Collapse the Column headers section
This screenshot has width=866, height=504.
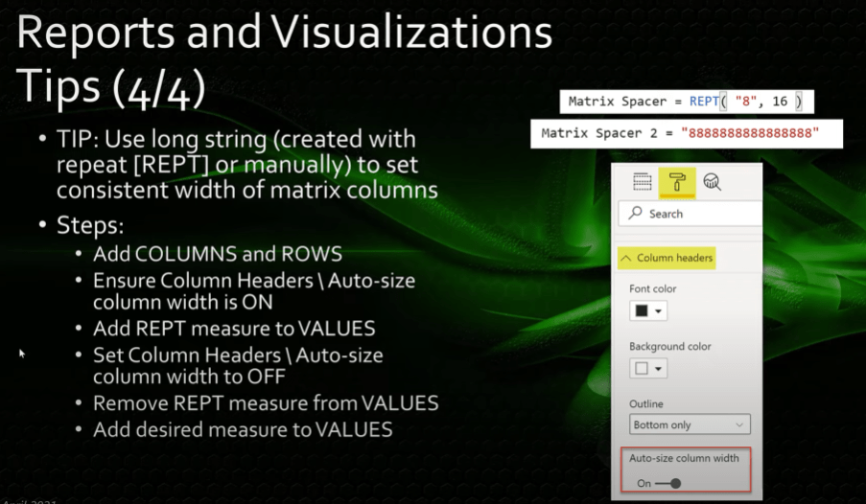point(667,258)
